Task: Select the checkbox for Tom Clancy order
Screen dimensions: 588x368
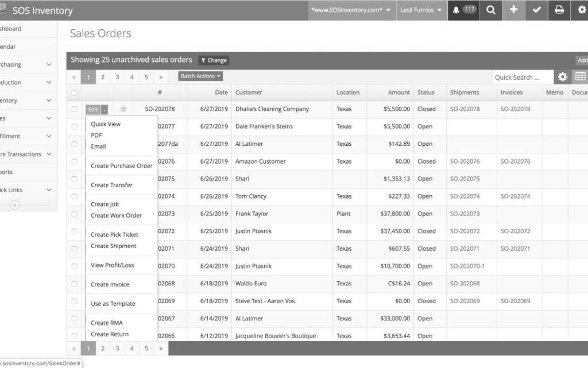Action: [x=74, y=196]
